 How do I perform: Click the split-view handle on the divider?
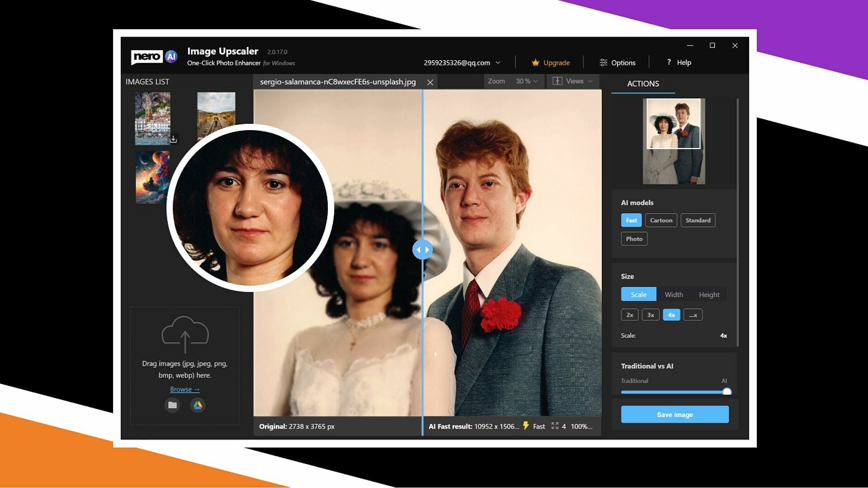[422, 250]
